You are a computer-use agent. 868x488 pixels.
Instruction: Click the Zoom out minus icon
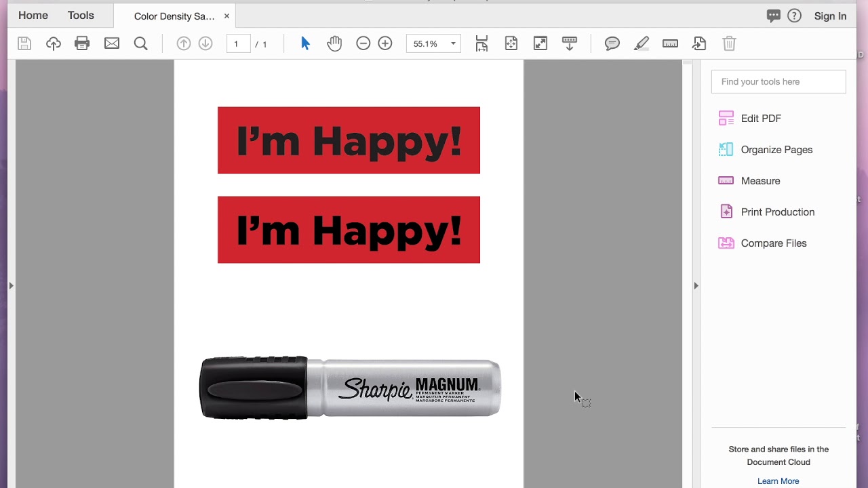click(x=363, y=43)
